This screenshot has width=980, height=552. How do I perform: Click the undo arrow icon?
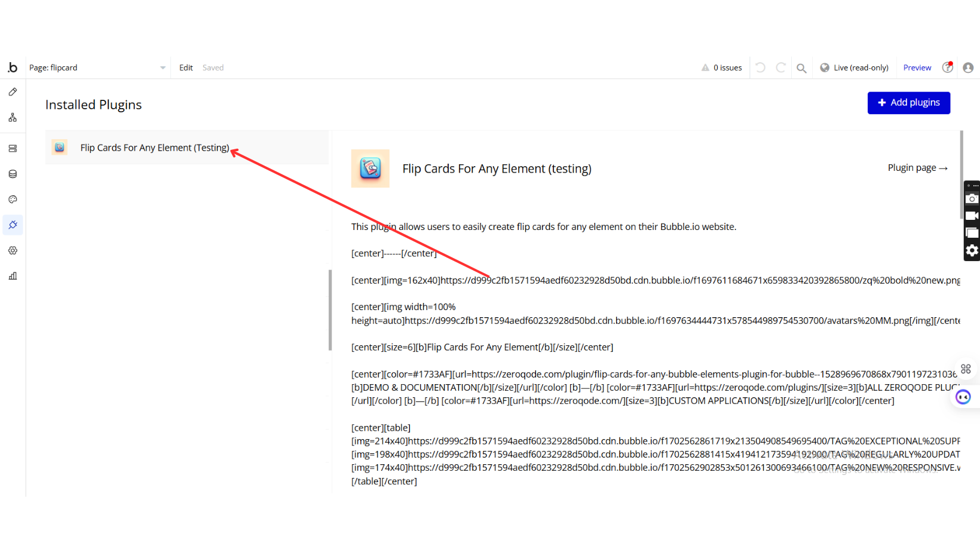pos(760,68)
